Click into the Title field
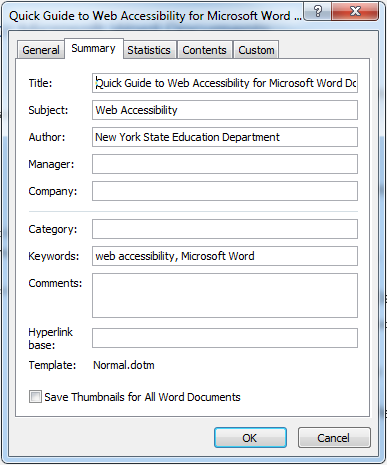 225,83
